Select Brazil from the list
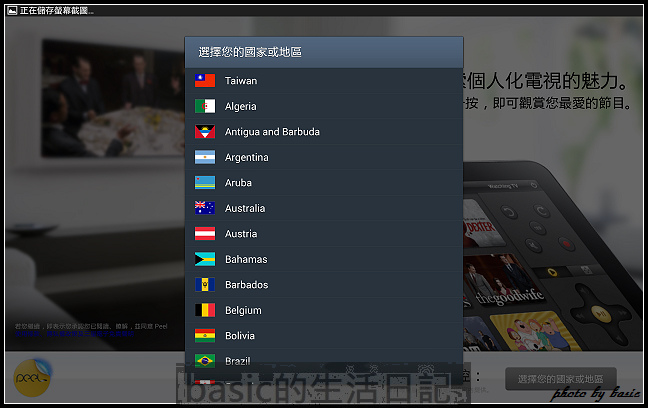This screenshot has width=648, height=408. coord(324,360)
